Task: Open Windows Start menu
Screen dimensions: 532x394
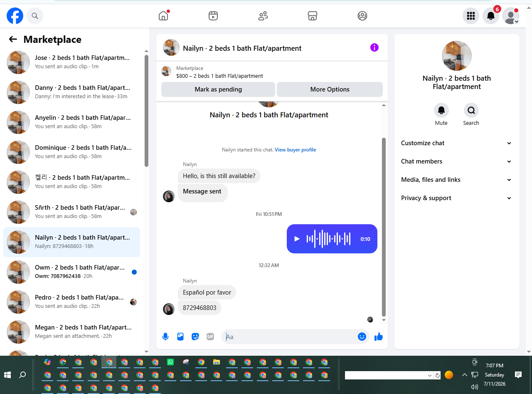Action: [x=7, y=375]
